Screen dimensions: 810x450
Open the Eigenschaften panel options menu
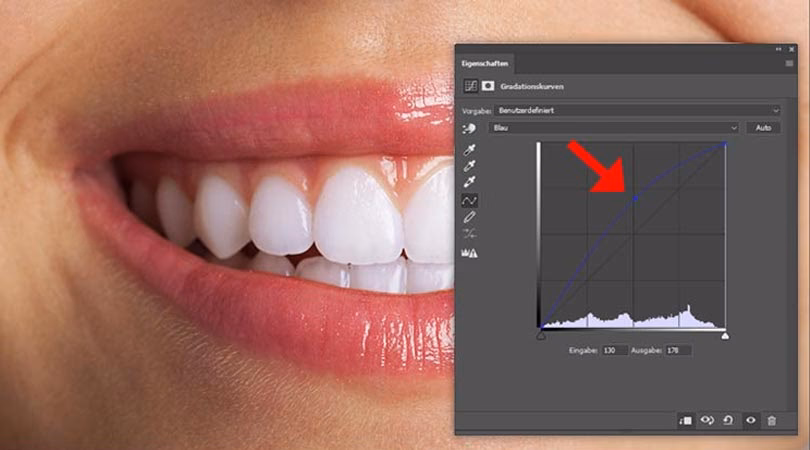click(x=789, y=64)
